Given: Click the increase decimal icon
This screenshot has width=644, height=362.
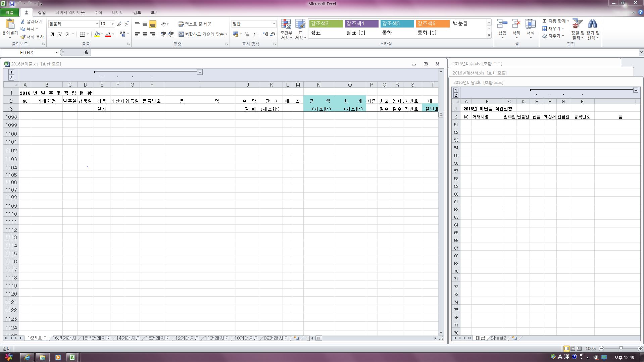Looking at the screenshot, I should coord(265,34).
